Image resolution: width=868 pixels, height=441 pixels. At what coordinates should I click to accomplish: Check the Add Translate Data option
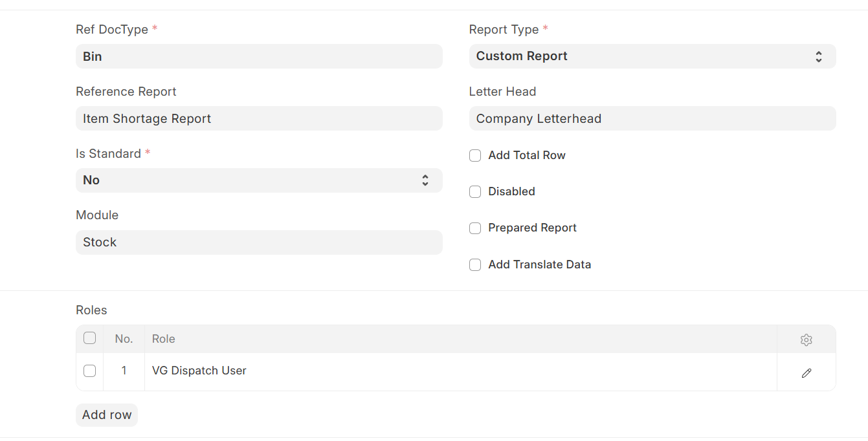tap(475, 265)
